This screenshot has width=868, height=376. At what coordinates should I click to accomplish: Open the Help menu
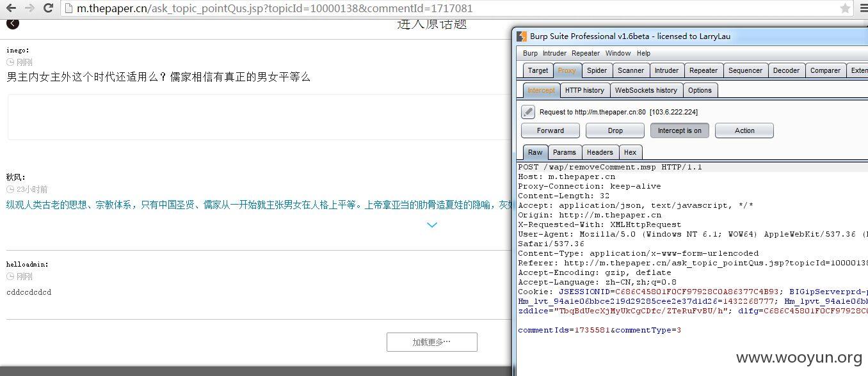point(643,53)
